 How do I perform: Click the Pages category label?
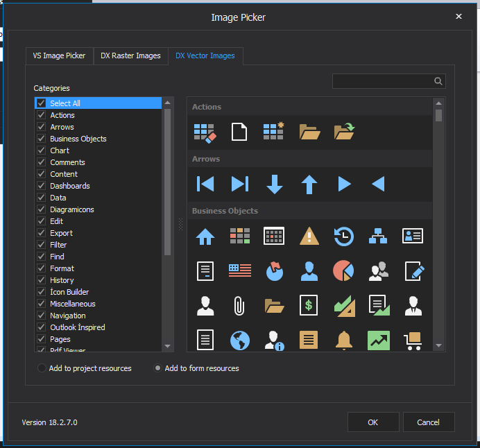point(60,339)
